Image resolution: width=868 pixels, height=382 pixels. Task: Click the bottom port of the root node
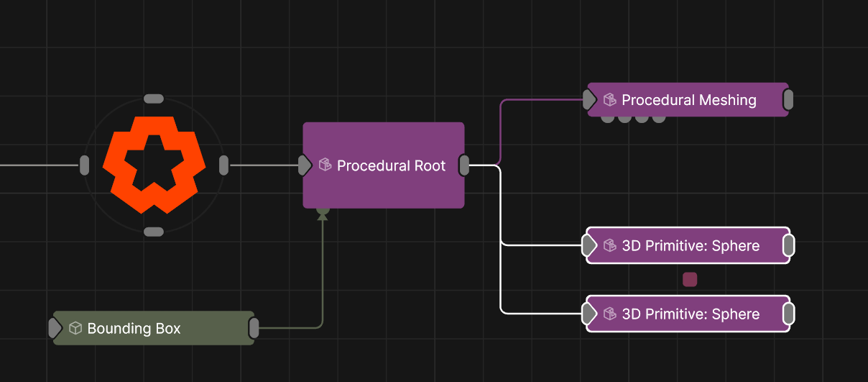[x=154, y=232]
